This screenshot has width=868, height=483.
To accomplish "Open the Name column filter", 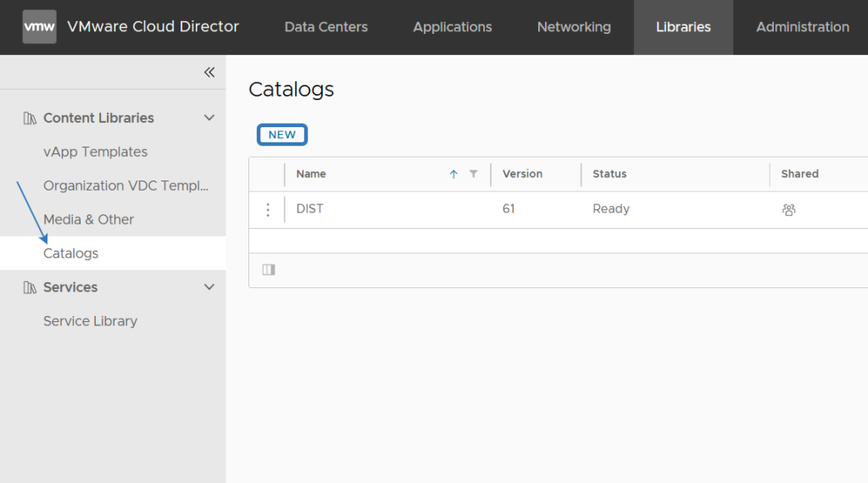I will tap(473, 174).
